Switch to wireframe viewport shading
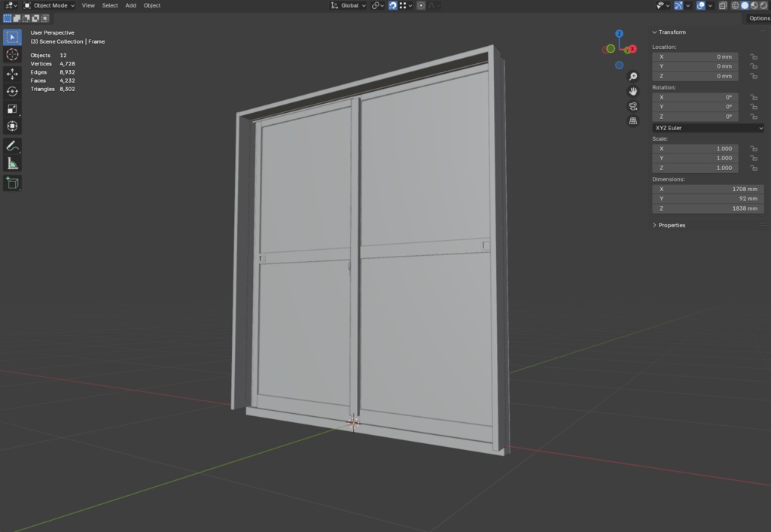This screenshot has height=532, width=771. pos(735,5)
